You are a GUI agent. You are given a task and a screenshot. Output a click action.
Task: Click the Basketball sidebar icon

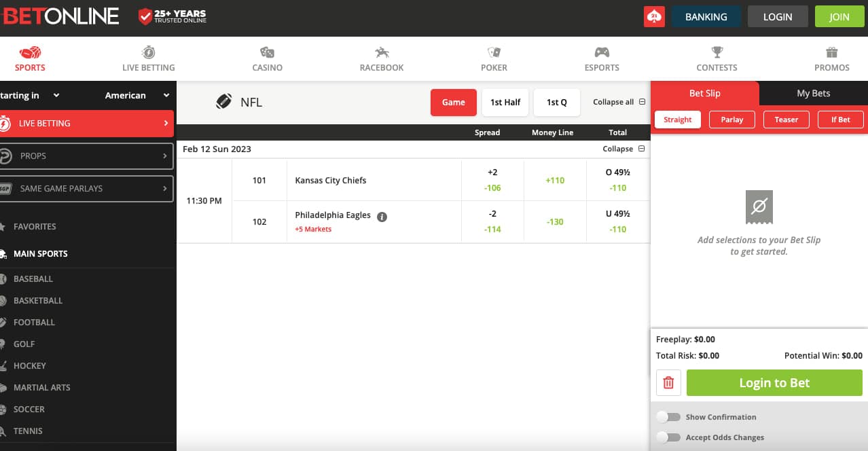point(3,300)
